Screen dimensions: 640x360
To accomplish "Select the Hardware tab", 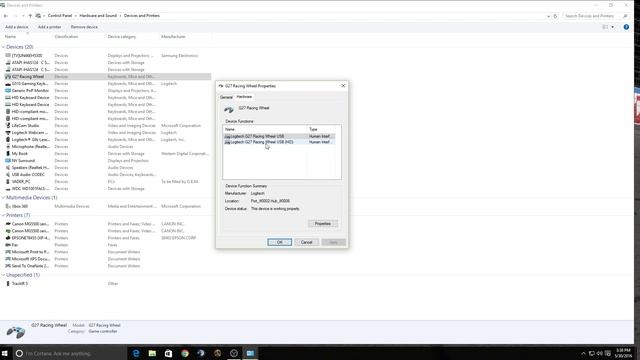I will 244,97.
